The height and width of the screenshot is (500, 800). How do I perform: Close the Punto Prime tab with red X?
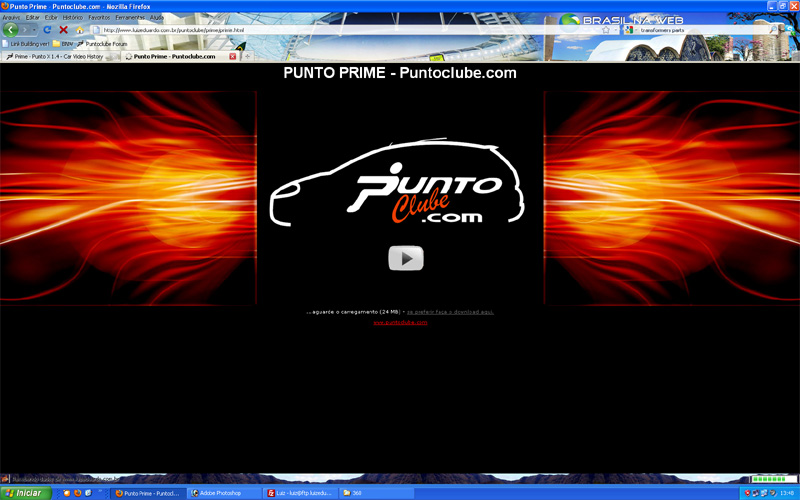(x=233, y=57)
